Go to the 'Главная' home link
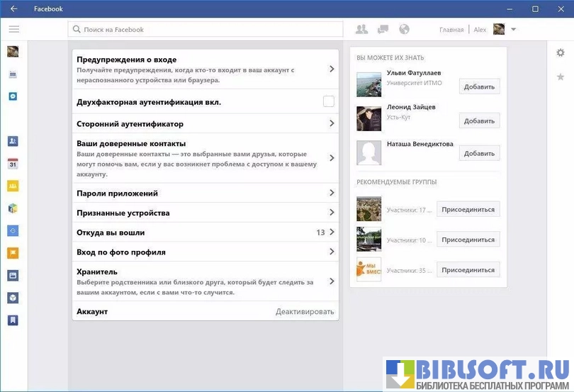The width and height of the screenshot is (574, 392). [451, 30]
